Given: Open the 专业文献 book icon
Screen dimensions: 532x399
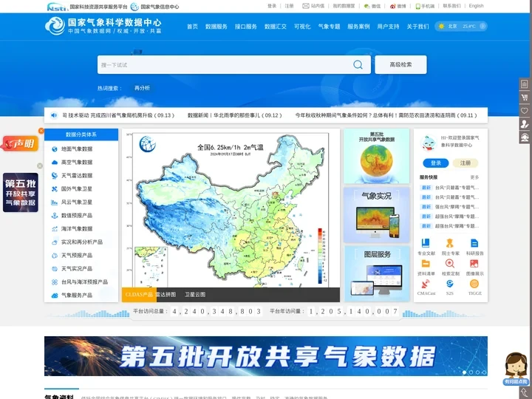Looking at the screenshot, I should pos(426,243).
